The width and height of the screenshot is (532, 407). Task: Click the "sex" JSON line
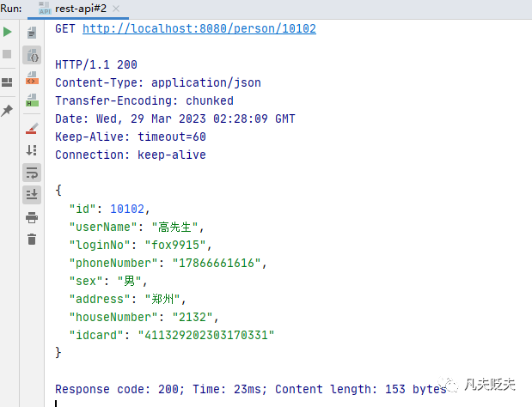108,282
